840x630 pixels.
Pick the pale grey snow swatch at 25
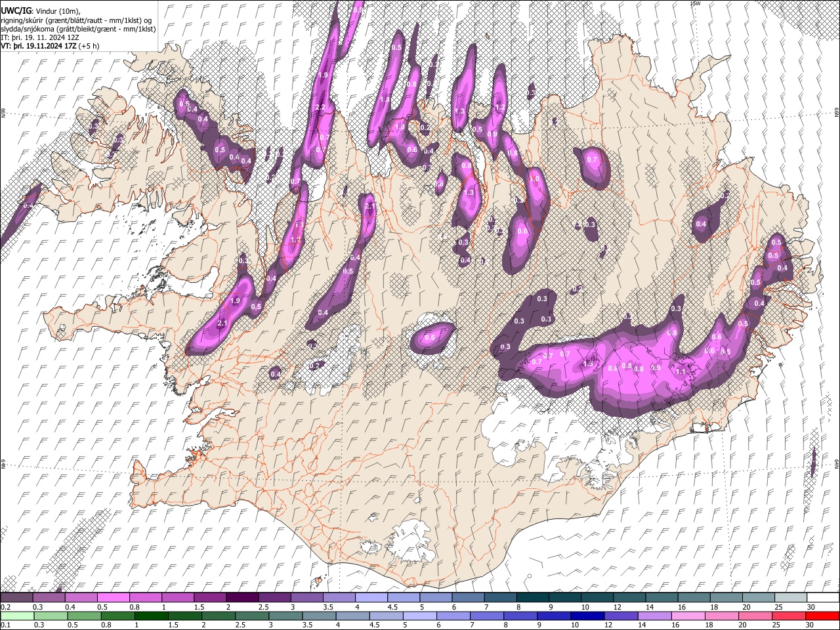[x=791, y=598]
